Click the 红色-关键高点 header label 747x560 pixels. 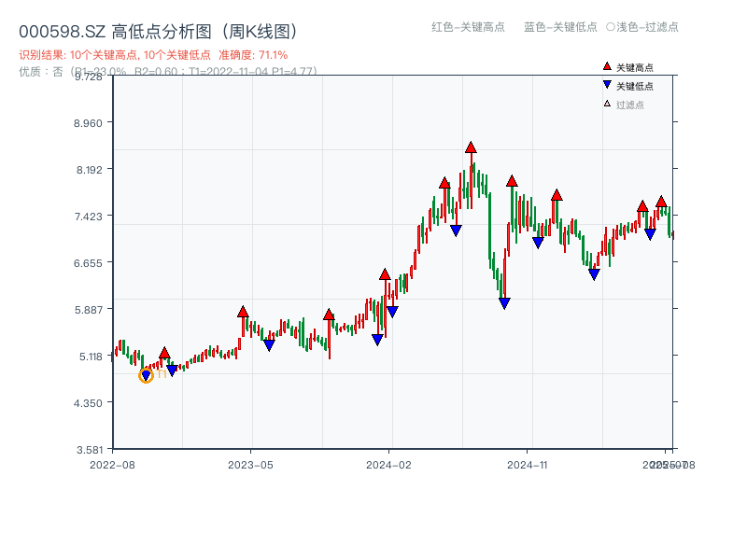(x=468, y=27)
